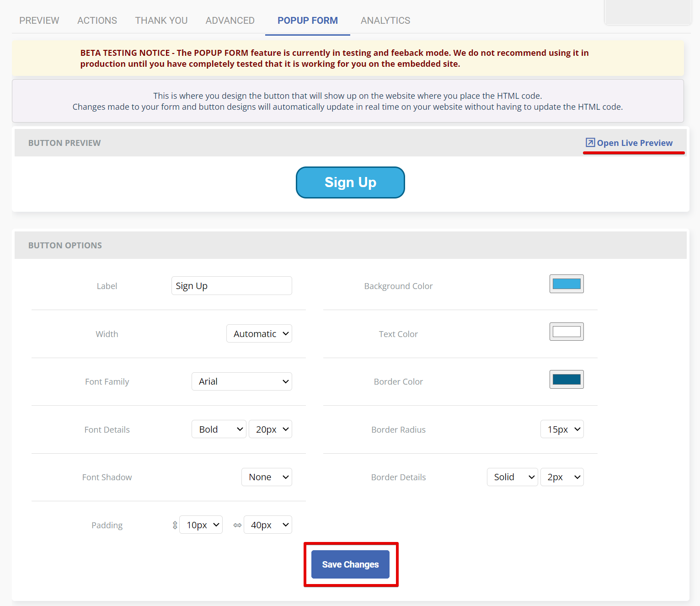This screenshot has height=606, width=700.
Task: Click the Open Live Preview external-link icon
Action: [x=590, y=143]
